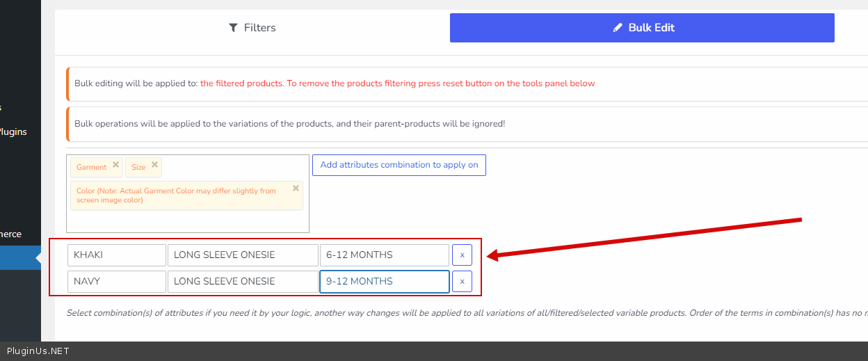Click Add attributes combination button

pos(399,165)
